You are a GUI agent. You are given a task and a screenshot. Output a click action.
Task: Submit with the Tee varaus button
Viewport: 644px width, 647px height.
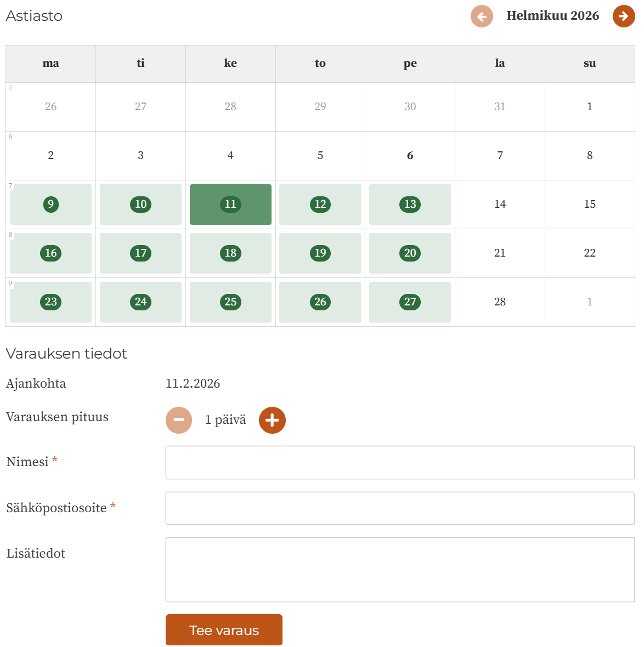(x=224, y=630)
